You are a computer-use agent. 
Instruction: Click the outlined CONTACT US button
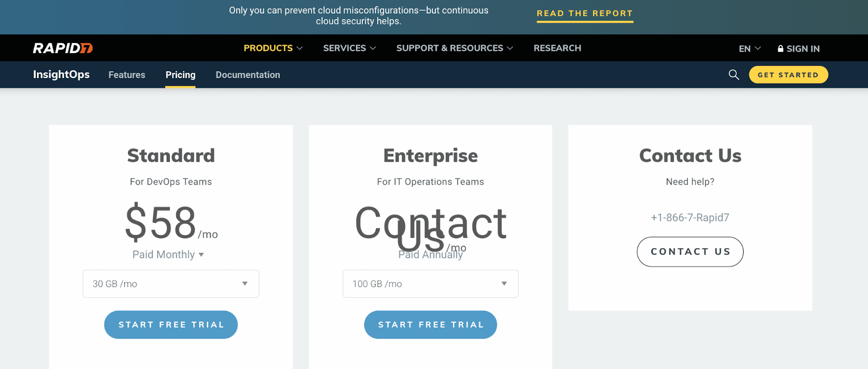click(x=690, y=252)
